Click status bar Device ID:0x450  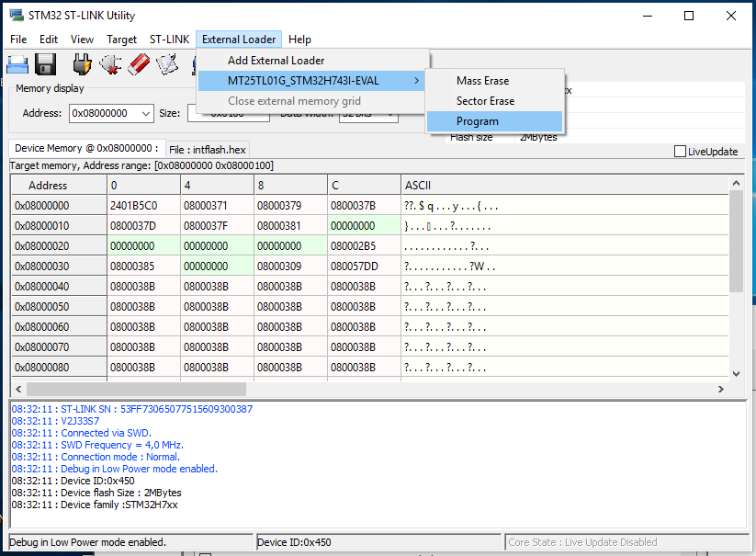tap(379, 542)
